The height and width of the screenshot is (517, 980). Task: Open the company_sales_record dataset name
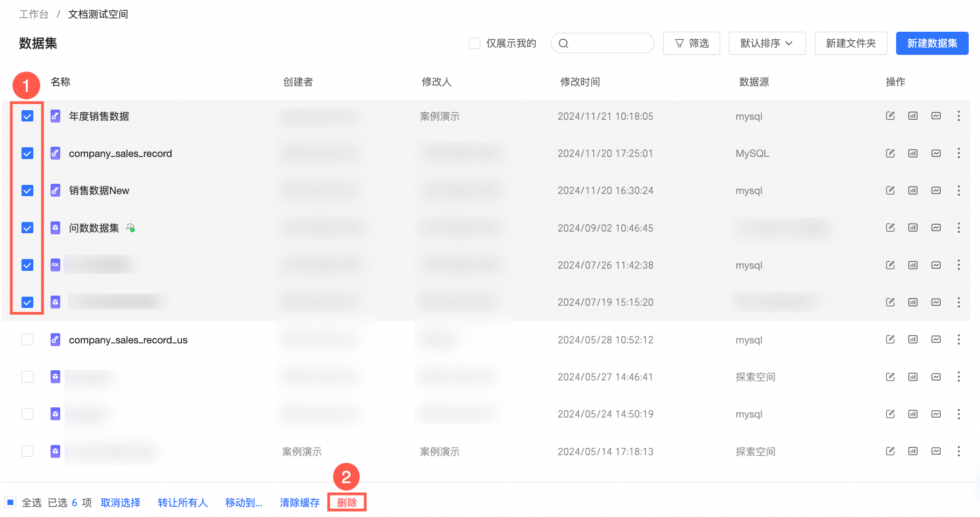[120, 153]
